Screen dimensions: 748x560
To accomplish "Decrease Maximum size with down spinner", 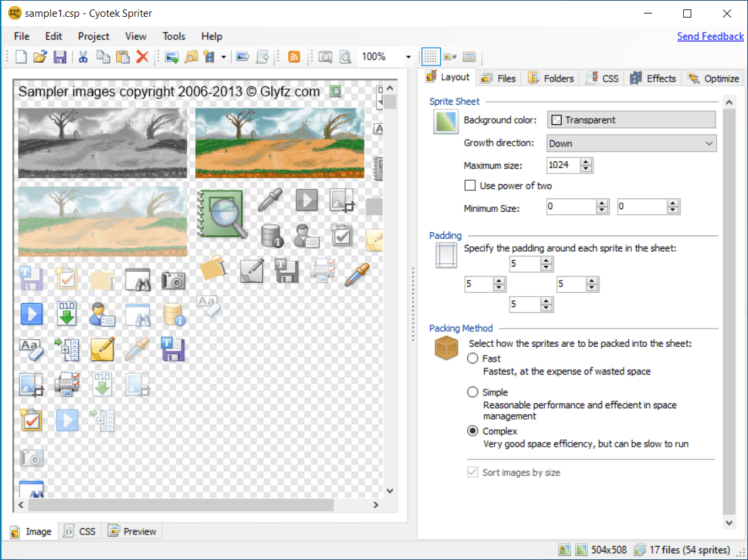I will 586,169.
